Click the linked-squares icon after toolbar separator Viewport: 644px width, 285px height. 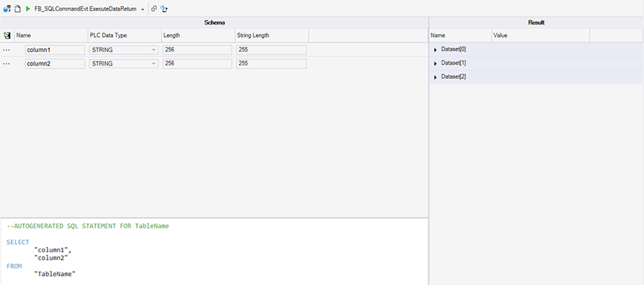coord(154,9)
